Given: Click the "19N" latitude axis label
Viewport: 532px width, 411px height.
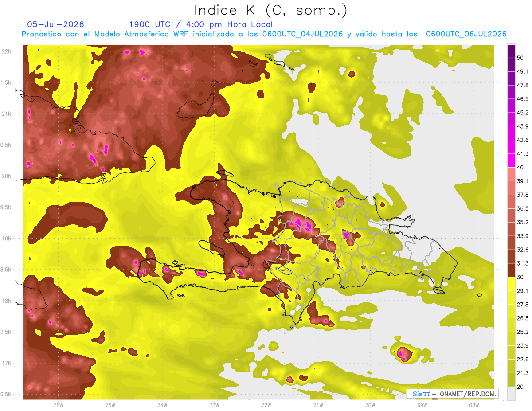Looking at the screenshot, I should pos(7,239).
